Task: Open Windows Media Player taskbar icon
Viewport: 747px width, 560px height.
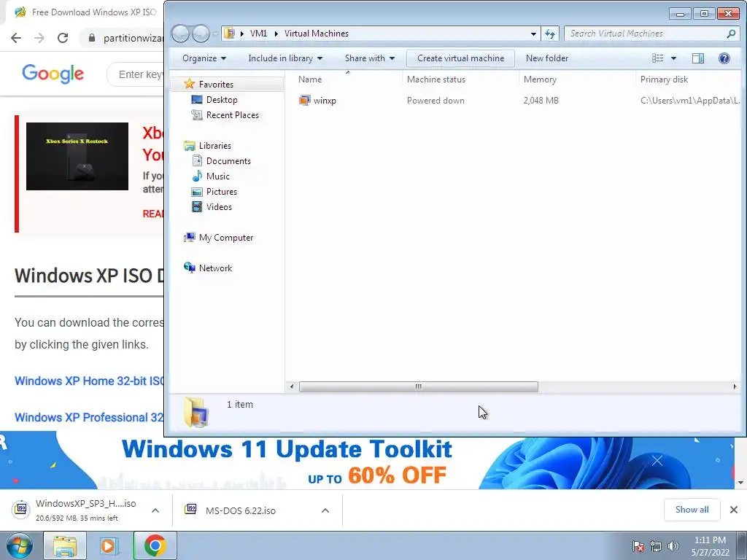Action: (x=109, y=545)
